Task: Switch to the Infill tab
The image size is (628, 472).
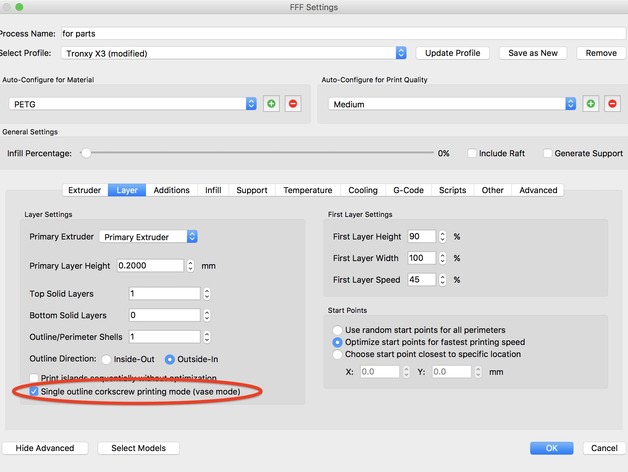Action: tap(213, 190)
